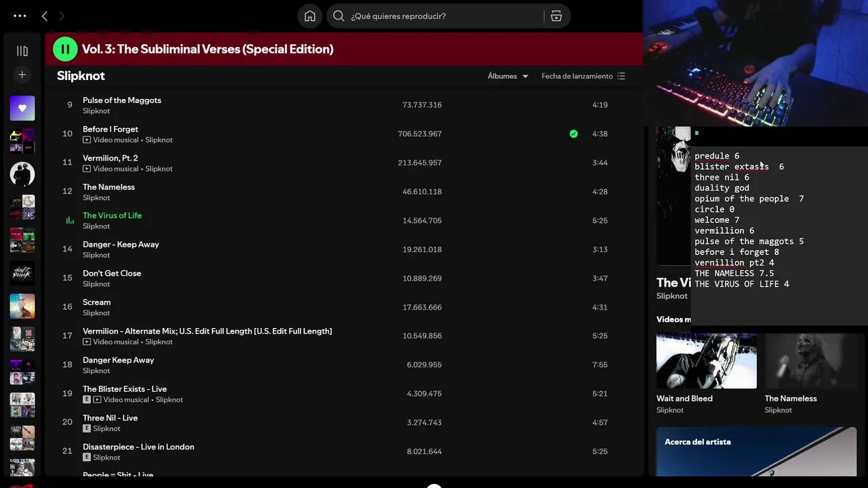Toggle the Your Library sidebar icon
This screenshot has width=868, height=488.
pyautogui.click(x=22, y=51)
